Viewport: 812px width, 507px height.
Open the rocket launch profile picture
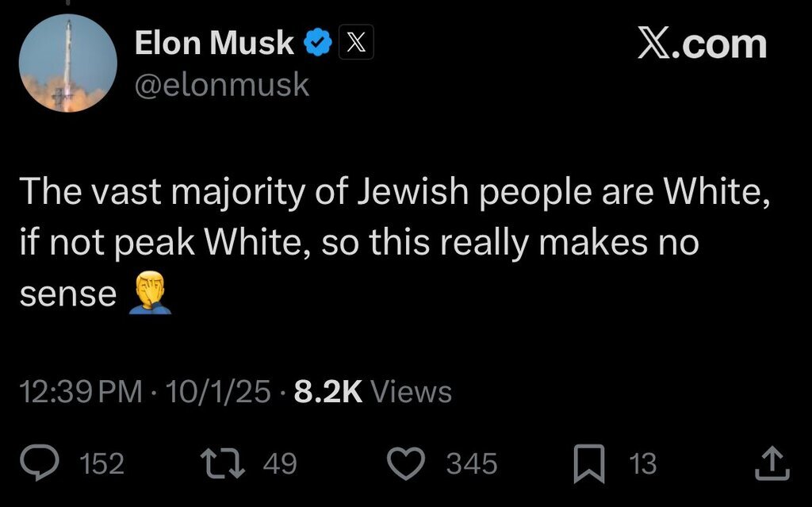[x=68, y=63]
